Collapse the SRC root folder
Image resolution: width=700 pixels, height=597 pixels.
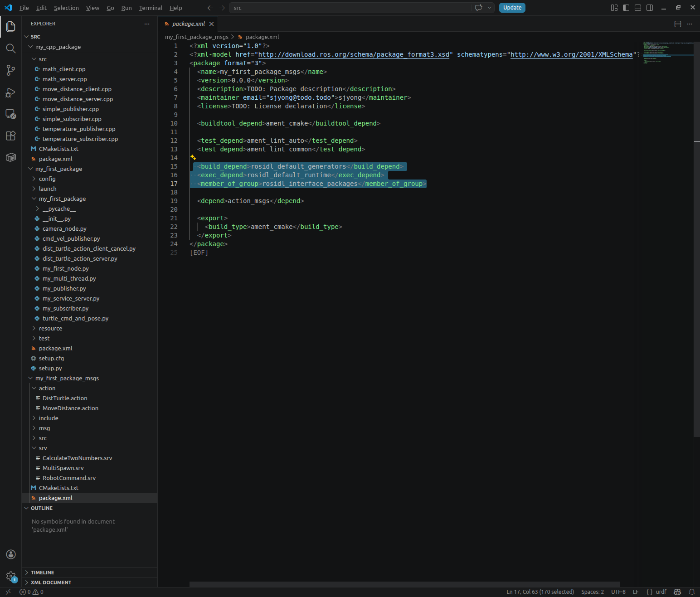(x=89, y=37)
